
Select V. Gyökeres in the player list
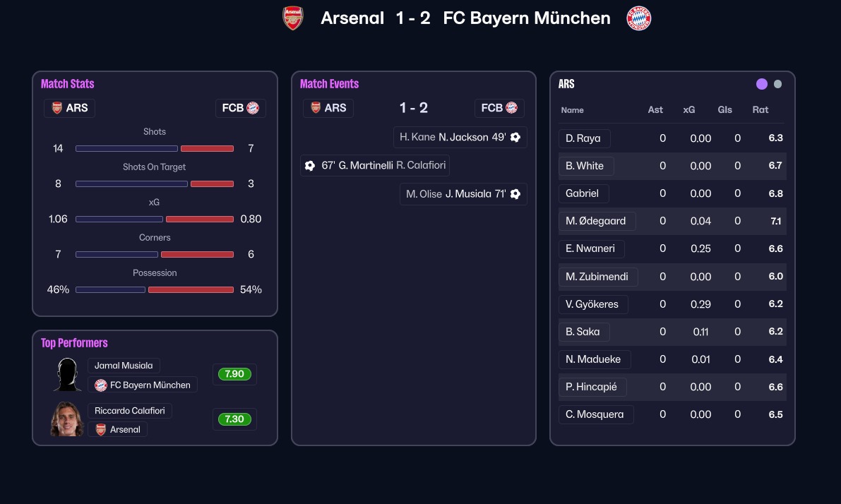coord(592,304)
